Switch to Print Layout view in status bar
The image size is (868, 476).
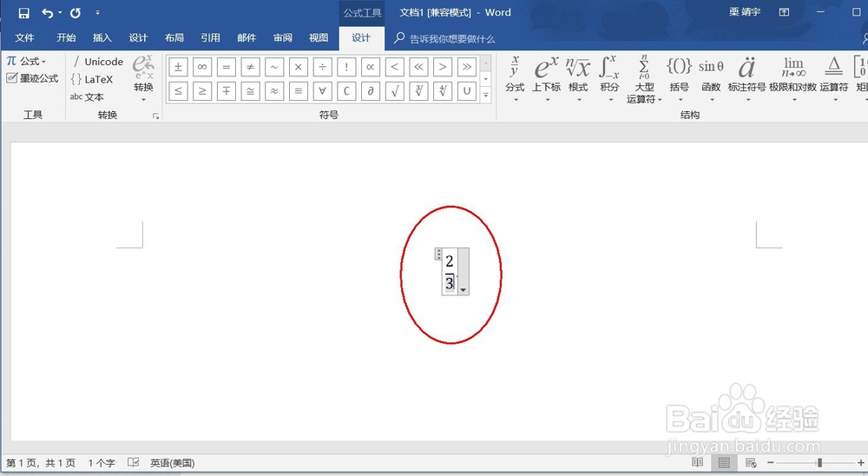coord(724,462)
